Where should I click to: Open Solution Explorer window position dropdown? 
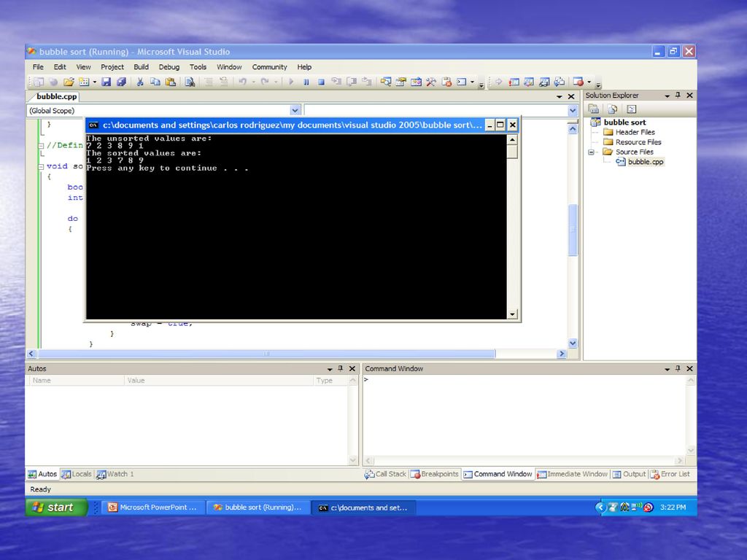[667, 96]
